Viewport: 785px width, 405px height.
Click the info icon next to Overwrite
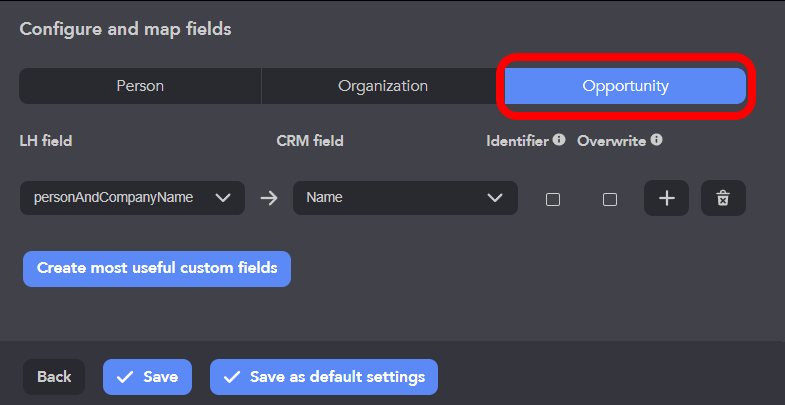[656, 140]
